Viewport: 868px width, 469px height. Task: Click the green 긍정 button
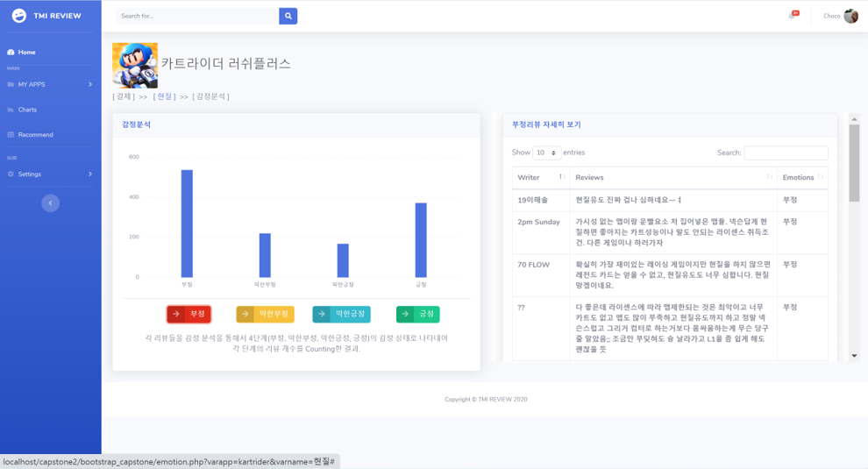pyautogui.click(x=418, y=314)
